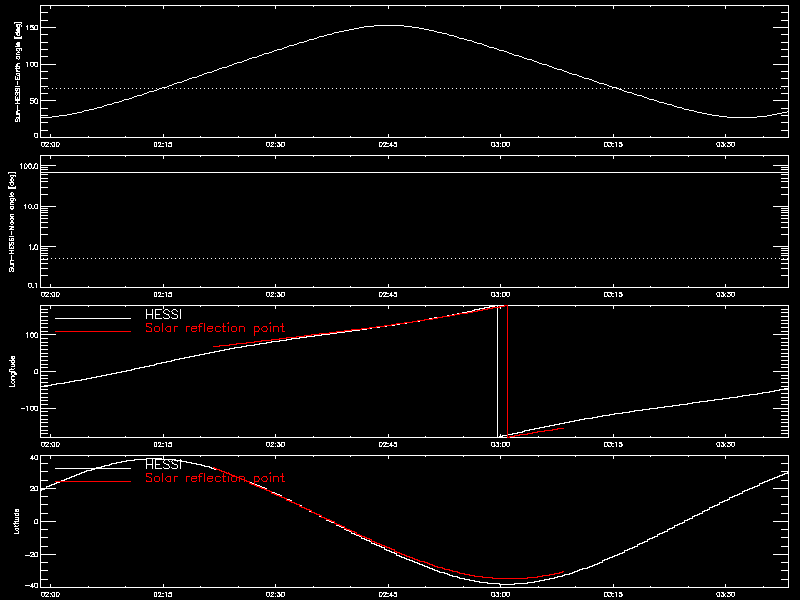Click the 50 tick label in Earth angle plot

pos(35,101)
